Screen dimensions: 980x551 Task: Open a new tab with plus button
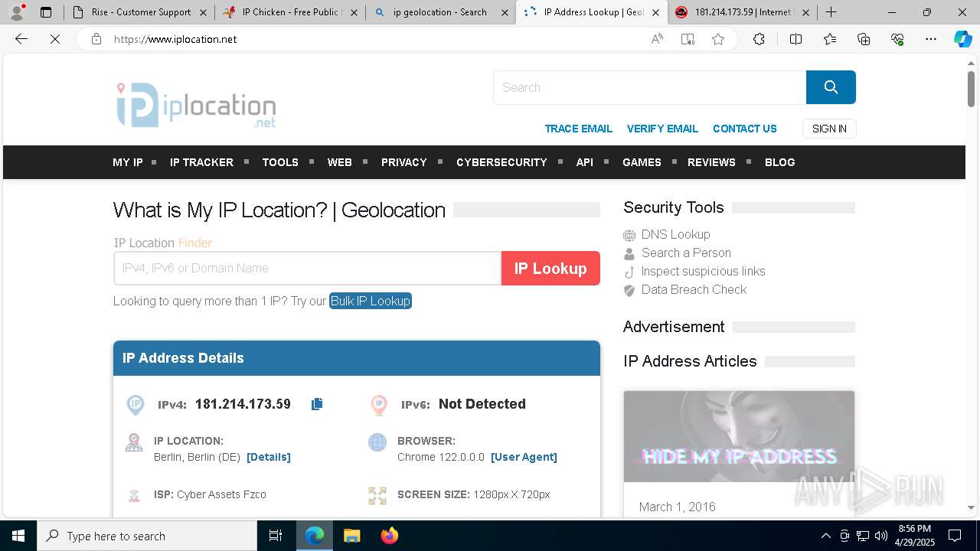coord(831,12)
